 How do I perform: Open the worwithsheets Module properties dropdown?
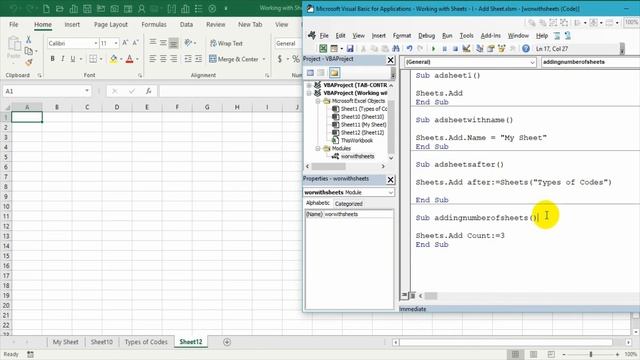(x=390, y=192)
